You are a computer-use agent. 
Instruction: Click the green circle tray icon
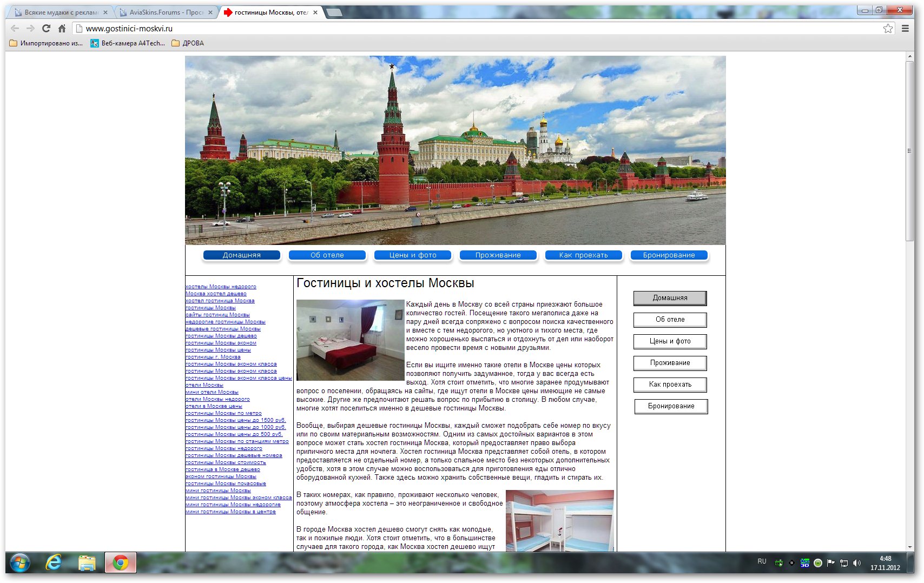(x=818, y=563)
